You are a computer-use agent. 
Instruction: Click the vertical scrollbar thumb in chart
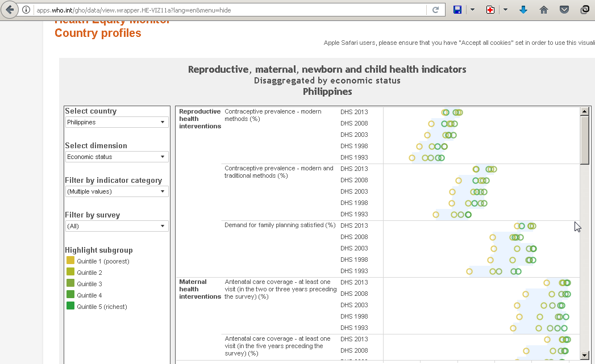click(x=584, y=140)
